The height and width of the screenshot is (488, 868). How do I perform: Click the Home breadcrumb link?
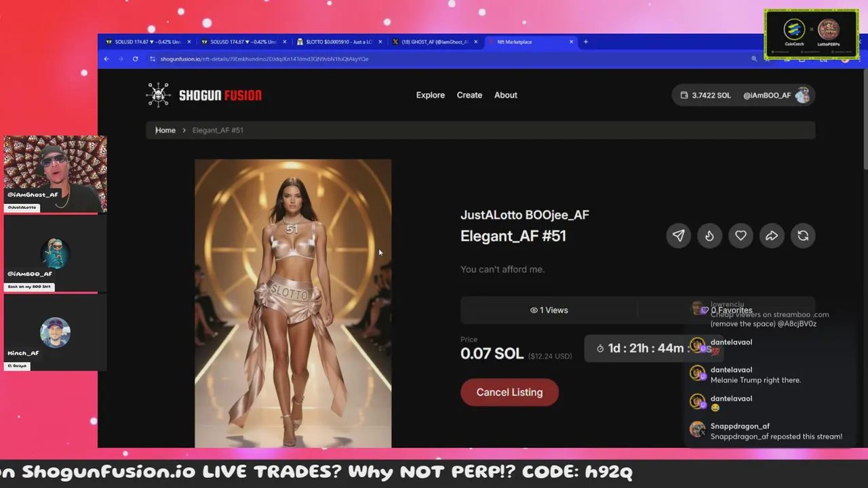(x=165, y=130)
